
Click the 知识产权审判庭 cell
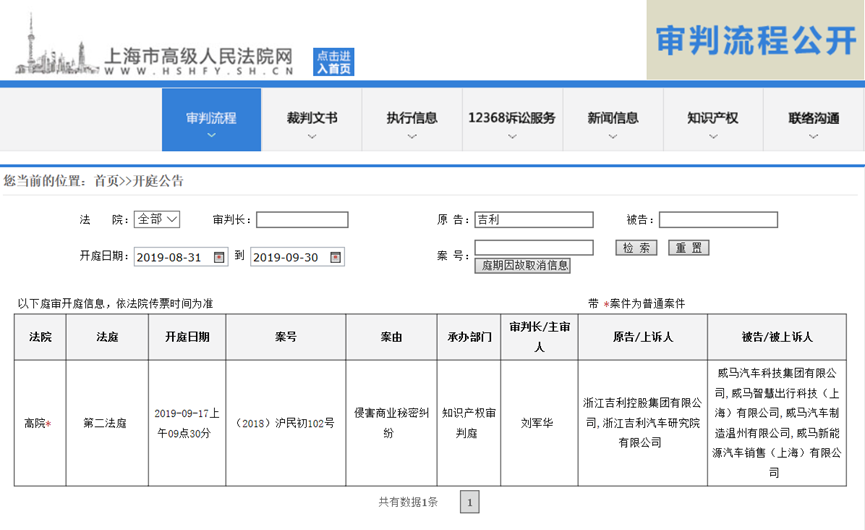coord(468,424)
